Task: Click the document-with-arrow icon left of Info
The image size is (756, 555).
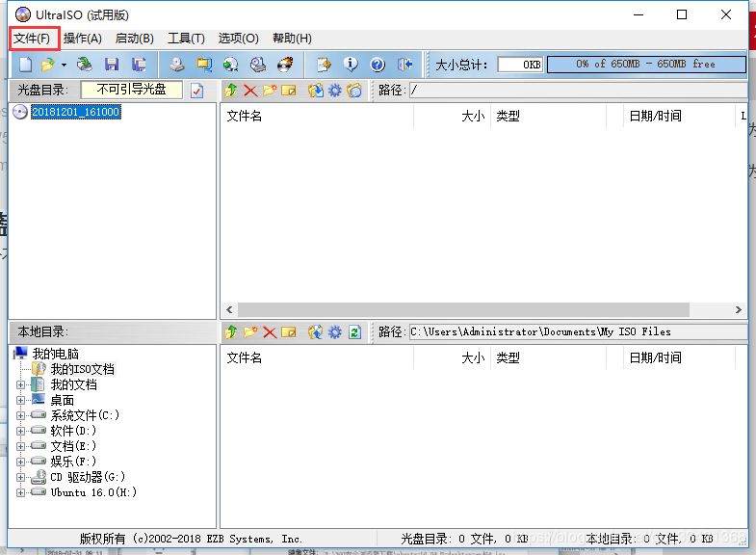Action: point(324,65)
